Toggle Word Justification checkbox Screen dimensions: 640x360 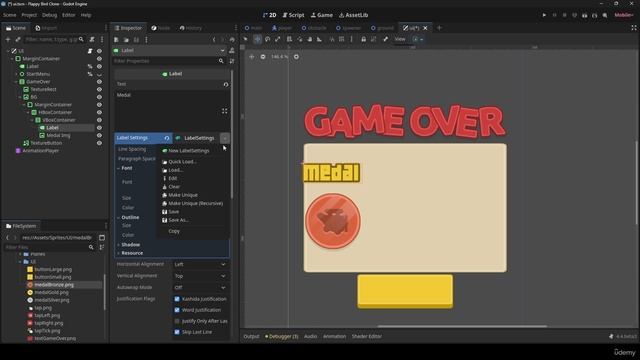[x=177, y=310]
